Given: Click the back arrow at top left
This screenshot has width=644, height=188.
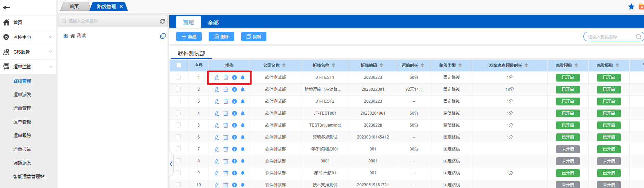Looking at the screenshot, I should pyautogui.click(x=6, y=8).
